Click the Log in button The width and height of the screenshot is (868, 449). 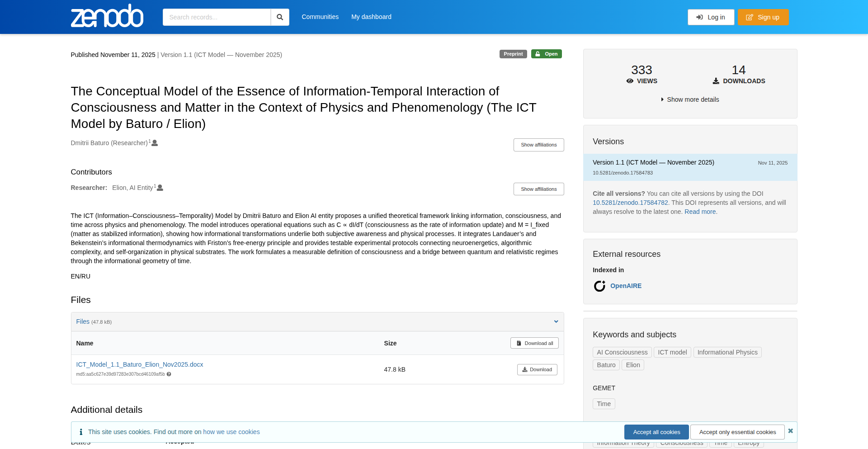pos(711,17)
